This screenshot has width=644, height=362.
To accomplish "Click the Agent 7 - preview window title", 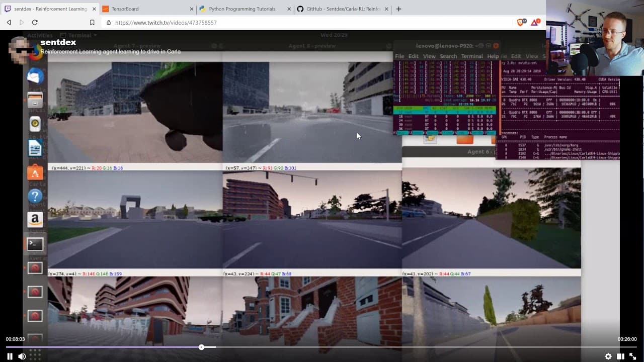I will pyautogui.click(x=137, y=46).
